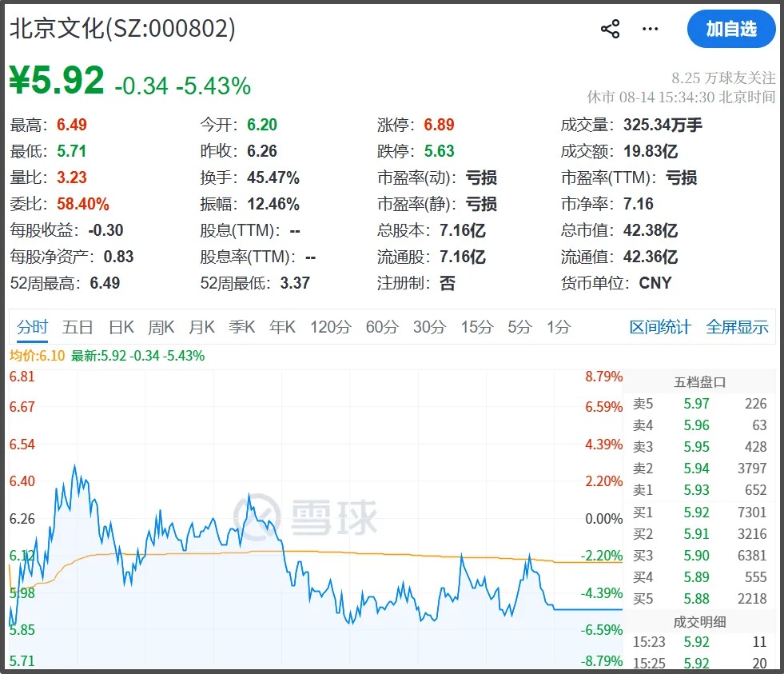784x674 pixels.
Task: Click the 卖5 order row at 5.97
Action: pyautogui.click(x=699, y=404)
